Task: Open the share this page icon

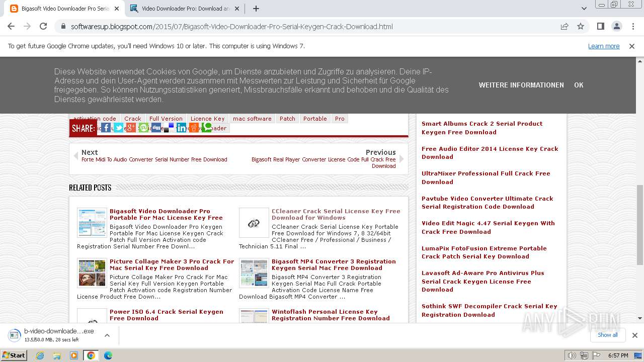Action: pos(565,26)
